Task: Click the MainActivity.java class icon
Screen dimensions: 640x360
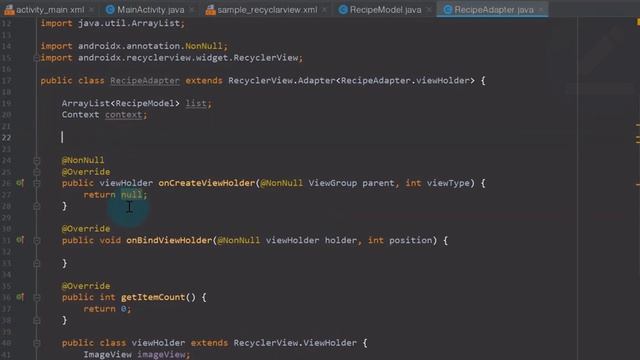Action: point(110,9)
